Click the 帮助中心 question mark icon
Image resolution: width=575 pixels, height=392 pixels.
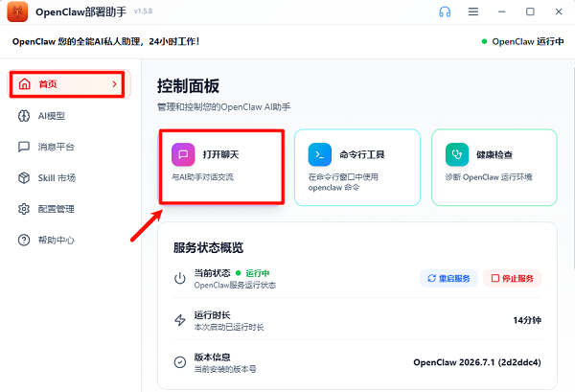point(24,241)
